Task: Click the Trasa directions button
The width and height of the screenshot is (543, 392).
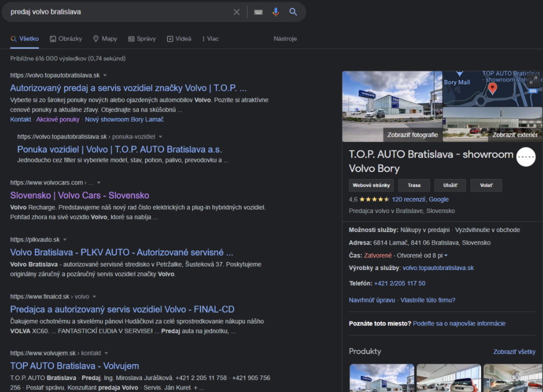Action: pos(414,185)
